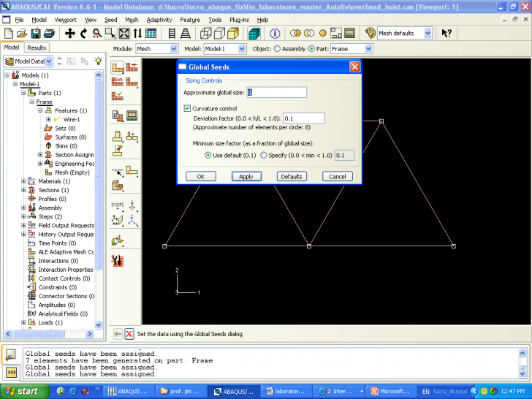Uncheck the Curvature control checkbox
The height and width of the screenshot is (399, 532).
click(x=187, y=108)
